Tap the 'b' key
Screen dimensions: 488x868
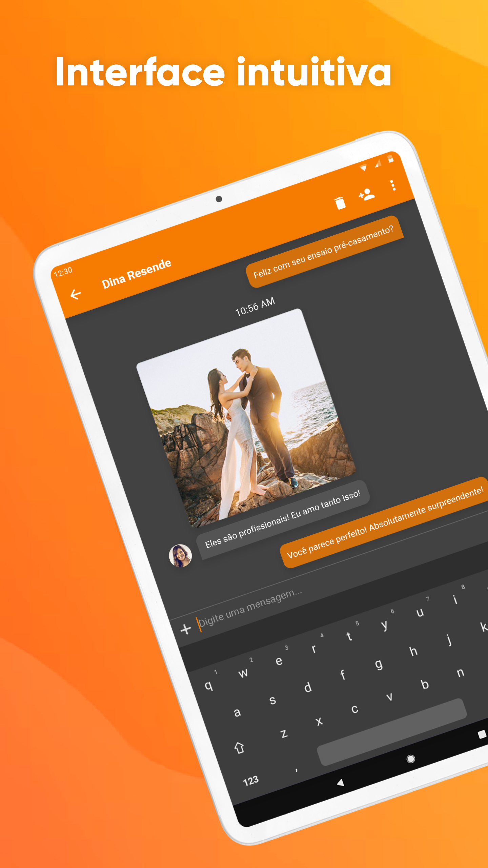[x=425, y=684]
